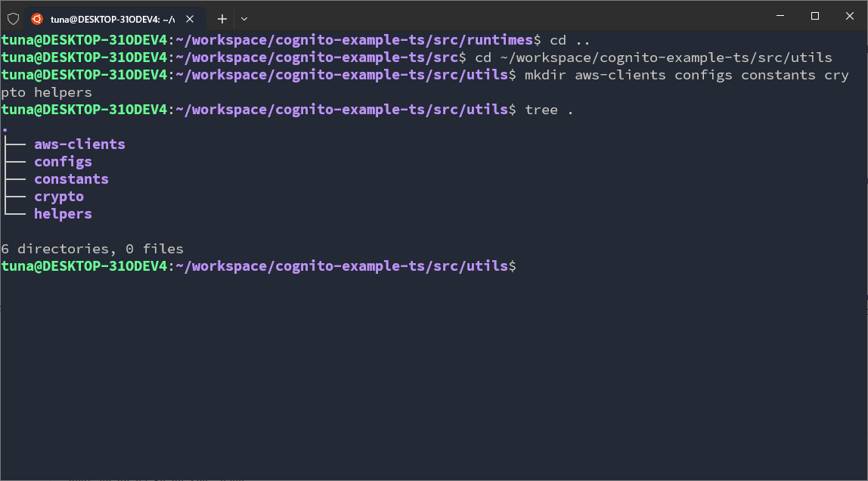The image size is (868, 481).
Task: Click the configs directory in tree output
Action: coord(63,162)
